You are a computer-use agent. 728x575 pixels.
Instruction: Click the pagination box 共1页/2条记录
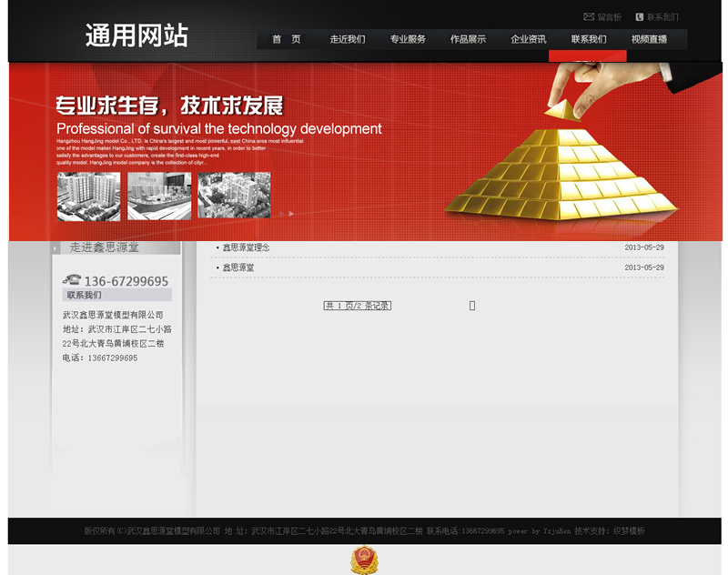358,306
